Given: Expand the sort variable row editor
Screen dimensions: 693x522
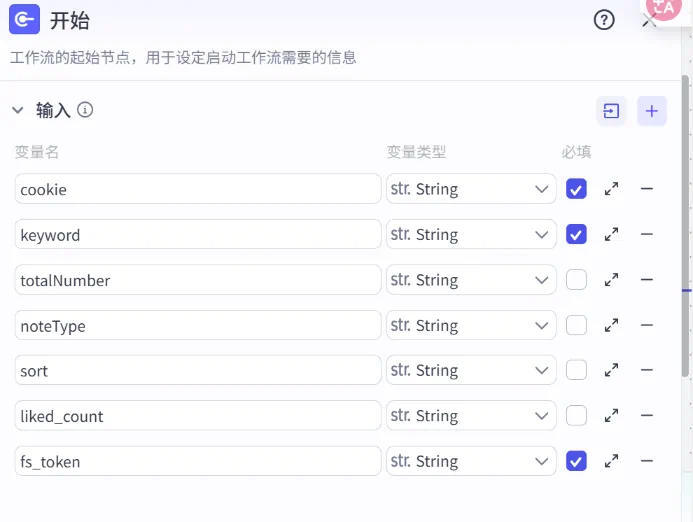Looking at the screenshot, I should tap(611, 370).
